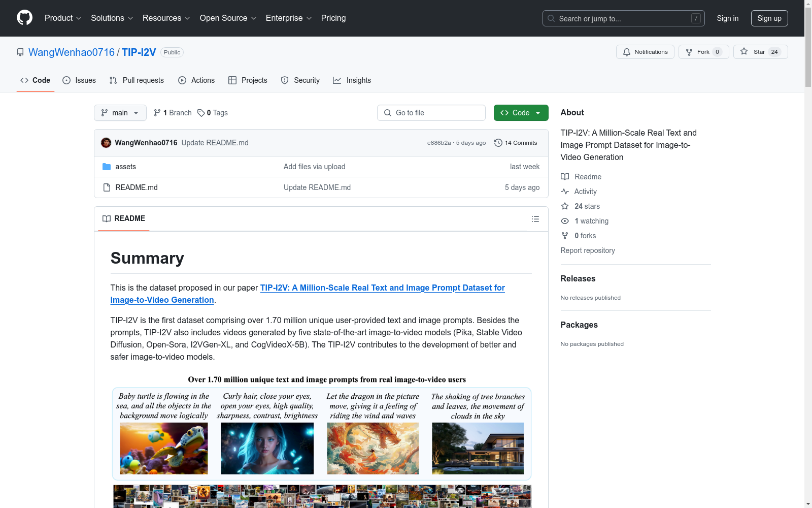Select the README tab header
Image resolution: width=812 pixels, height=508 pixels.
[124, 218]
